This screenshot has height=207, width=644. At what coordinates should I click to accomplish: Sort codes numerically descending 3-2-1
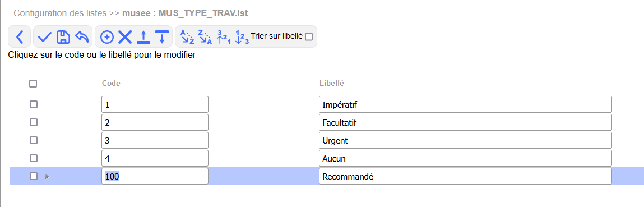click(x=223, y=37)
